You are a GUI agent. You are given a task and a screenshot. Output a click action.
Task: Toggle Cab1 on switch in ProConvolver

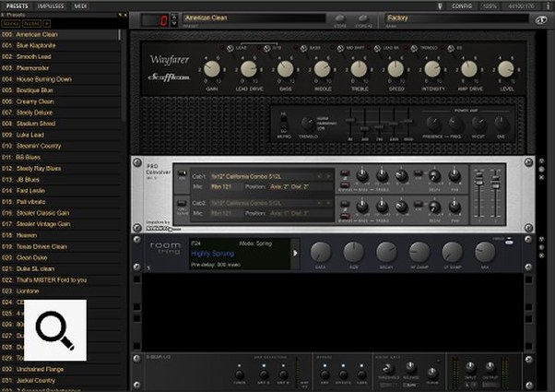[182, 174]
